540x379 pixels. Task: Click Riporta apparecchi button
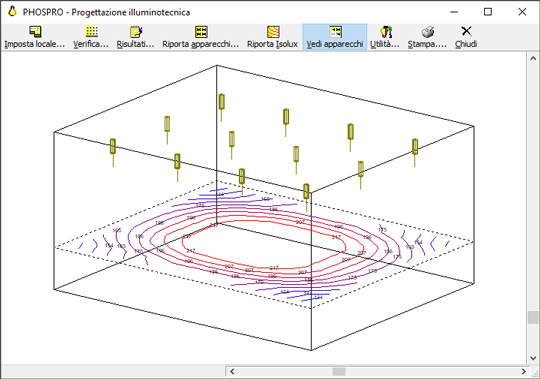[x=200, y=37]
